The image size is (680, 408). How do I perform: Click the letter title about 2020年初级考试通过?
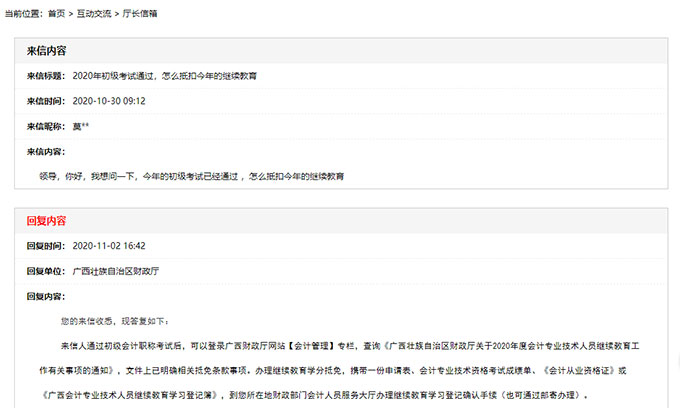coord(165,76)
